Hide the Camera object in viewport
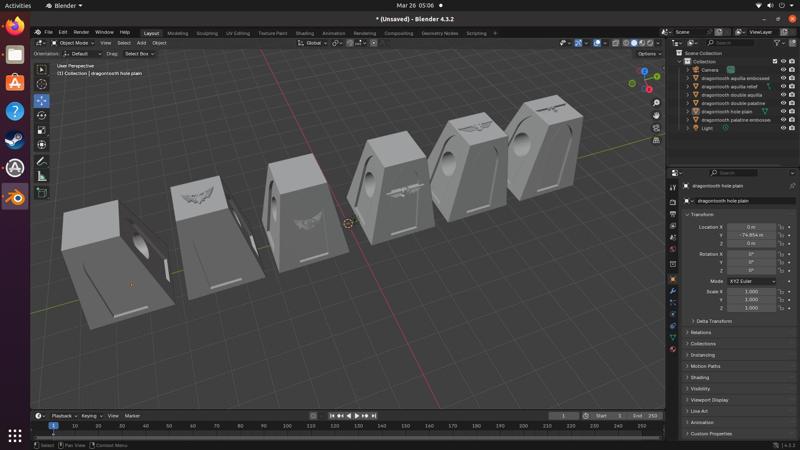This screenshot has height=450, width=800. pyautogui.click(x=783, y=70)
